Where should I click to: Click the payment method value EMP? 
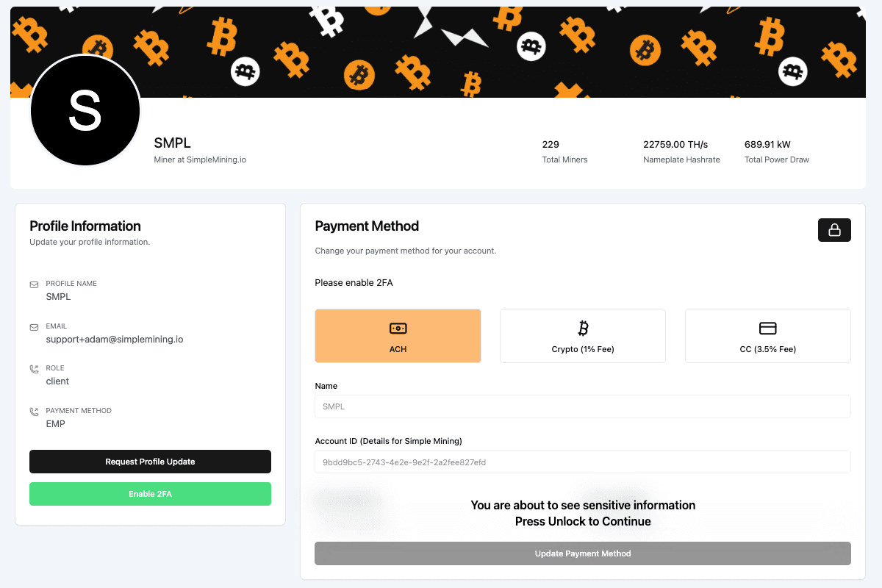[55, 424]
